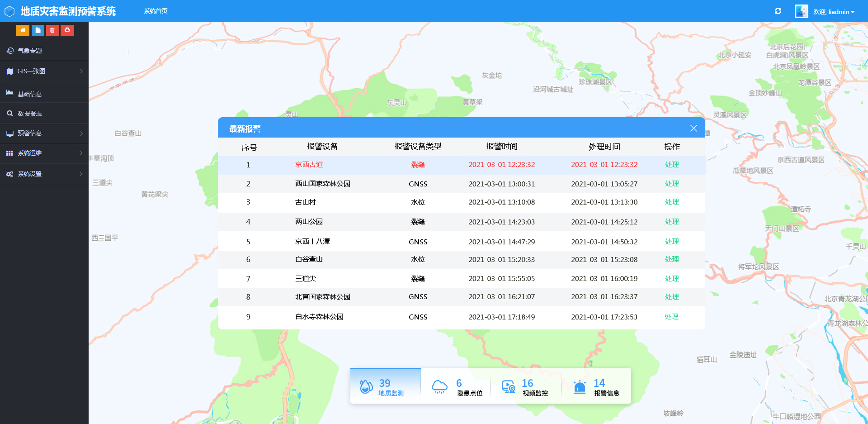Click the red recycle icon button
Screen dimensions: 868x424
click(67, 30)
